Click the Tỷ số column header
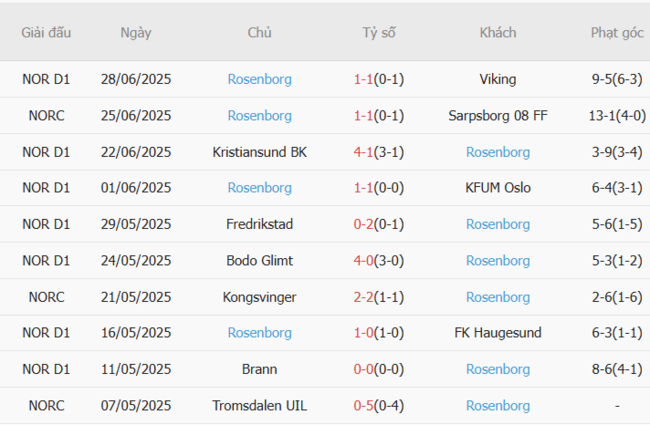Image resolution: width=650 pixels, height=425 pixels. (379, 33)
